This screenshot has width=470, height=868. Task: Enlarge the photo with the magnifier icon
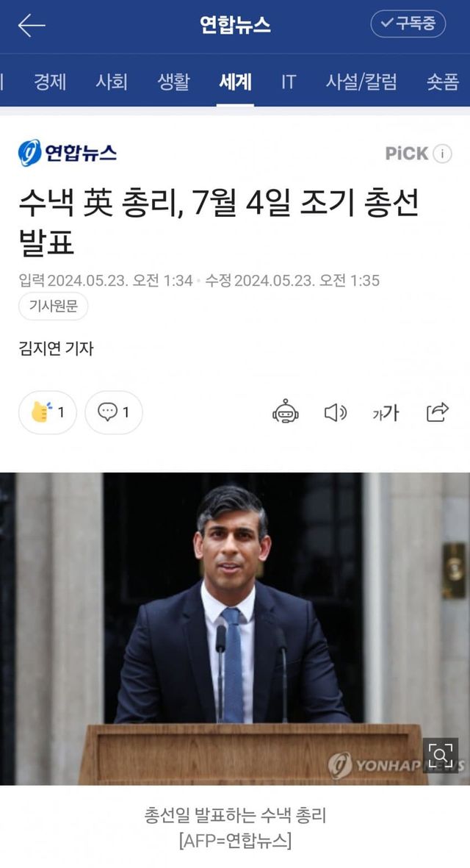pos(441,755)
